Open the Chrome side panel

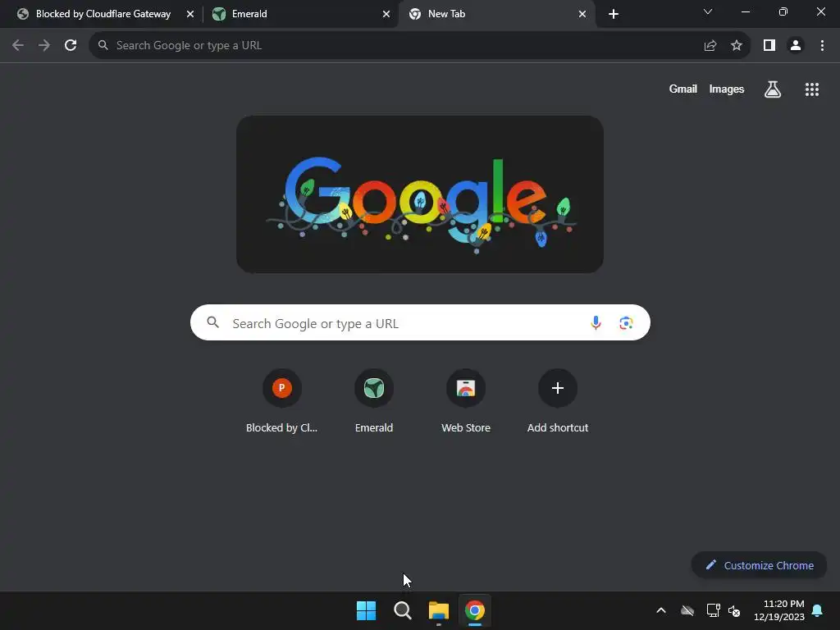tap(769, 46)
